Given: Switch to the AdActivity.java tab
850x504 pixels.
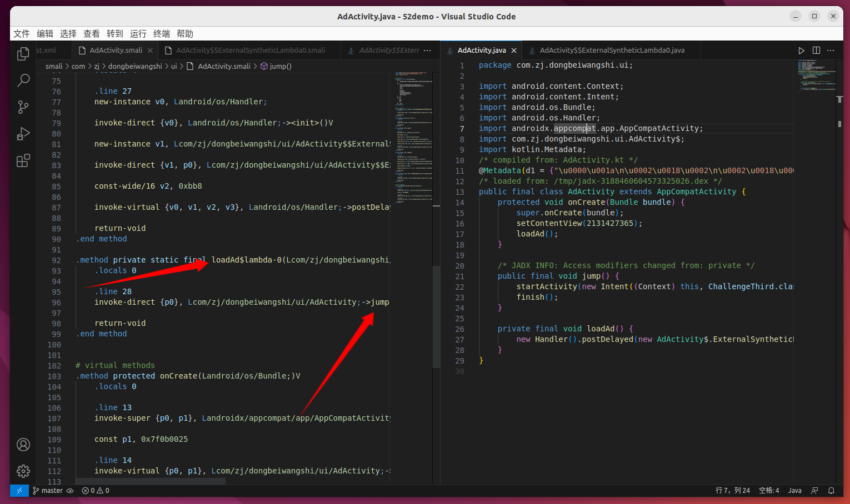Looking at the screenshot, I should [481, 51].
